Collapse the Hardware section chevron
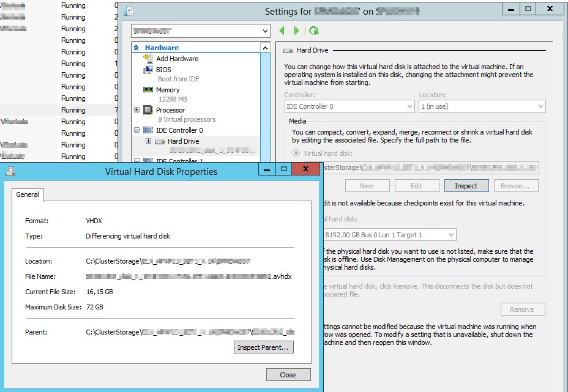 (136, 48)
